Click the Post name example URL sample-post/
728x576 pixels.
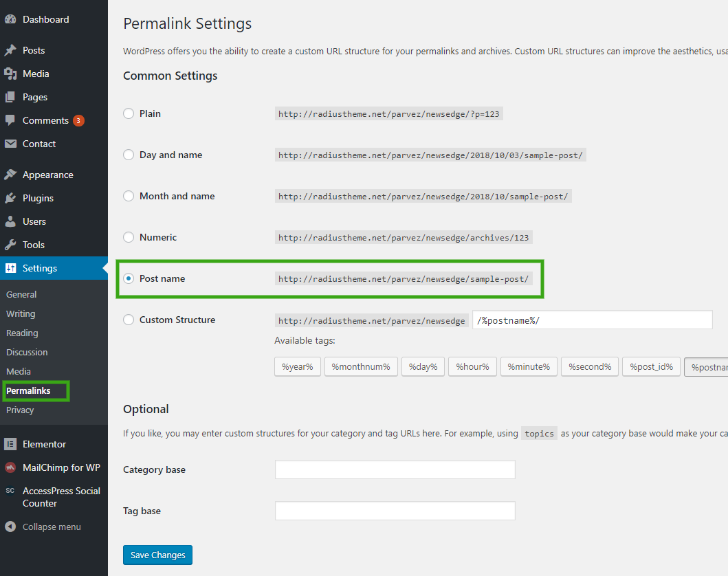[x=404, y=279]
